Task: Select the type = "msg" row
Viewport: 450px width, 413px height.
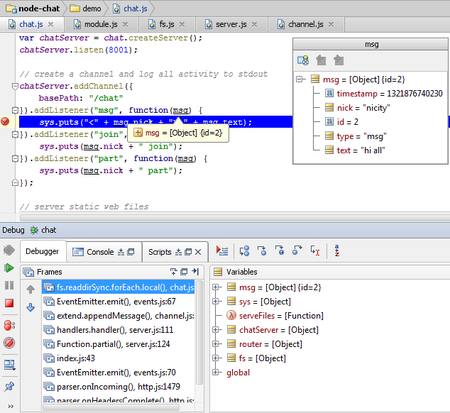Action: click(356, 136)
